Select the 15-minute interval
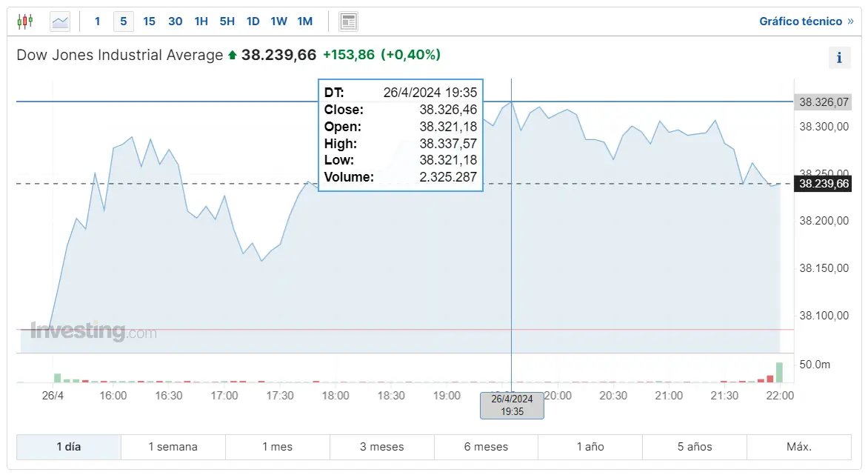 tap(149, 21)
